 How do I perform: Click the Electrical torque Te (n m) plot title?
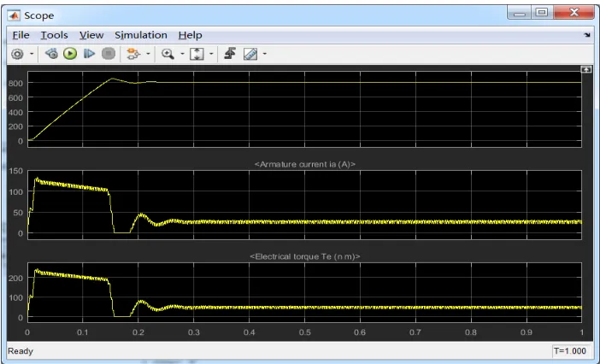click(x=305, y=256)
